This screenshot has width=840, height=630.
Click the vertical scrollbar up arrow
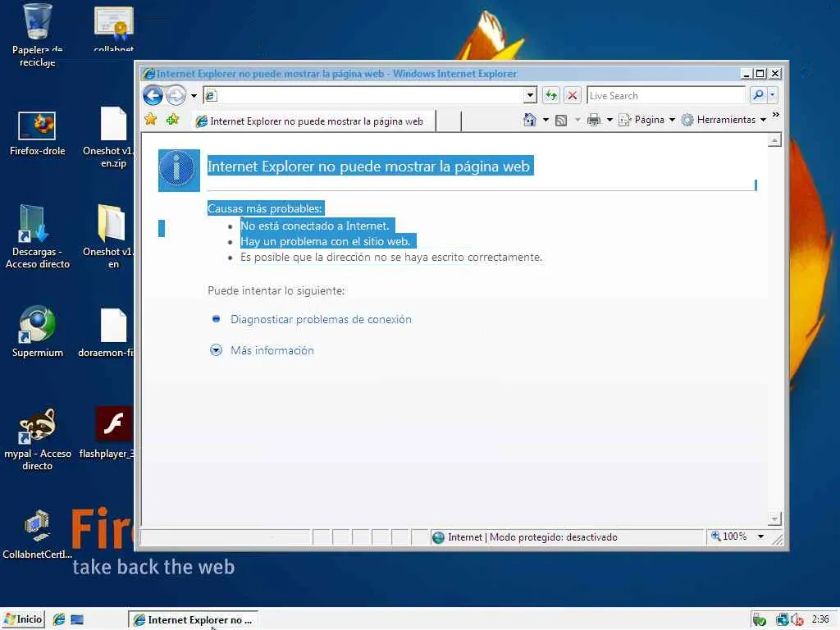point(774,140)
